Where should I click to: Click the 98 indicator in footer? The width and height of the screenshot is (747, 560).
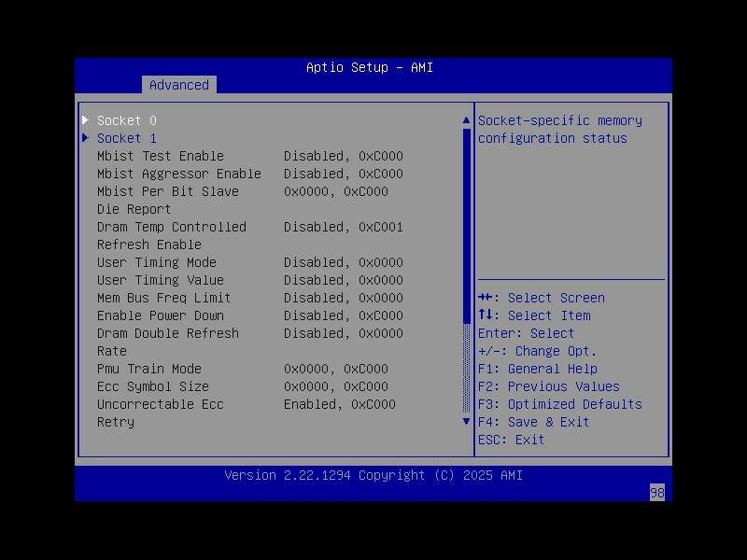point(657,493)
